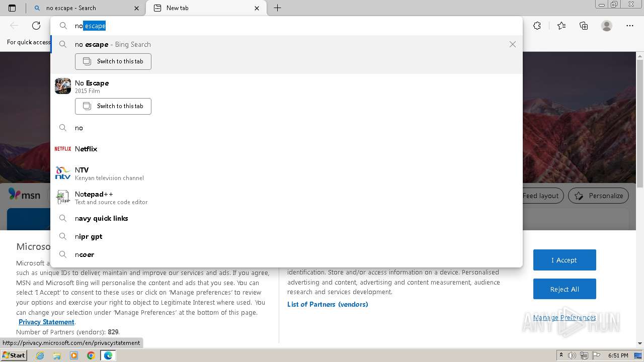Open Settings and more (three dots)

pos(630,26)
